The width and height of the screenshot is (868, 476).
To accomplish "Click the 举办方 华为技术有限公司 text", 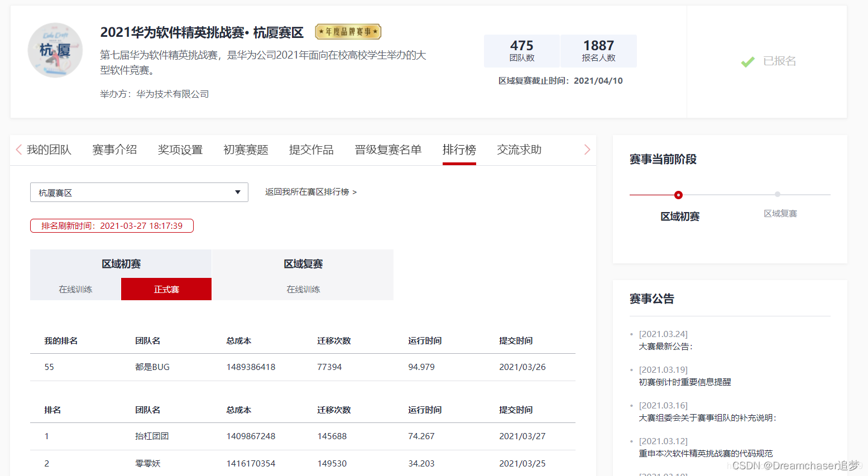I will click(x=155, y=94).
